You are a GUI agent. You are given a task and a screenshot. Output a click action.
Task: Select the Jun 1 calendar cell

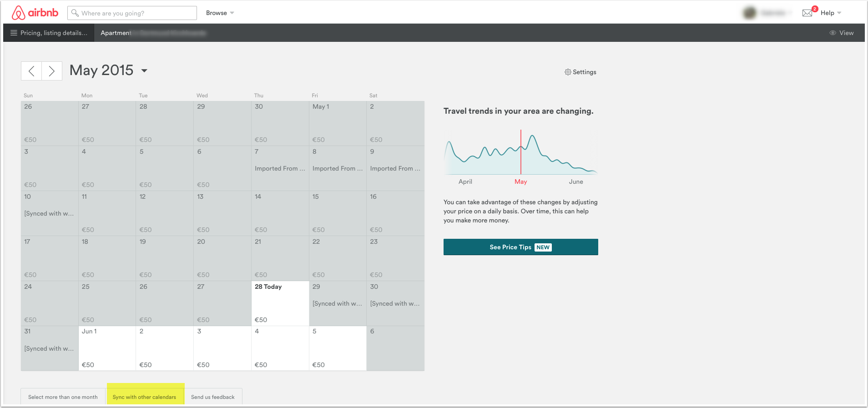tap(107, 348)
